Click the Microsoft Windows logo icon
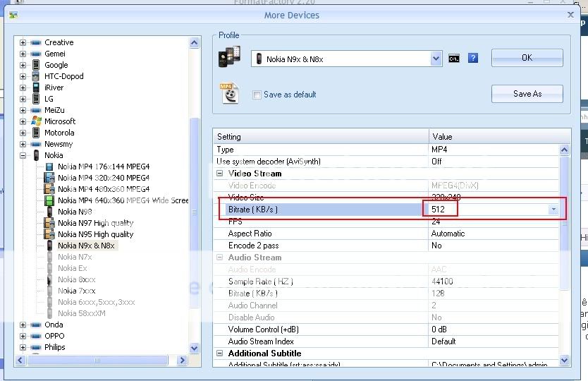588x381 pixels. (x=36, y=121)
